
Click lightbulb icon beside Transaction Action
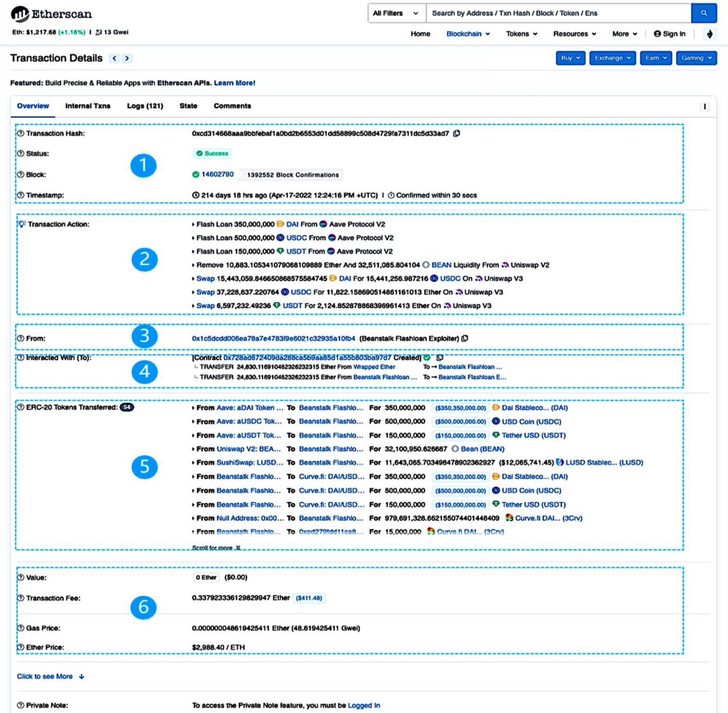22,224
